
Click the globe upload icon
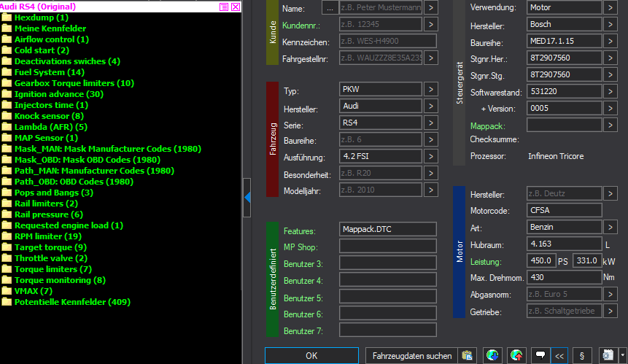click(516, 355)
